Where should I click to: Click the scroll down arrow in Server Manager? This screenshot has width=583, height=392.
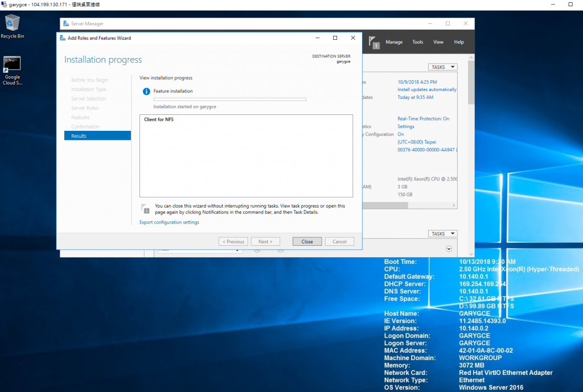click(x=471, y=254)
